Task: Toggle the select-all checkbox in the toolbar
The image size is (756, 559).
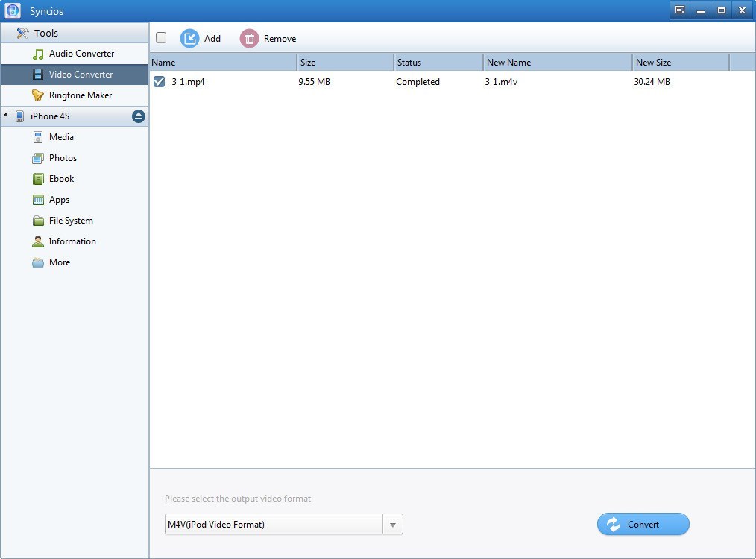Action: coord(161,37)
